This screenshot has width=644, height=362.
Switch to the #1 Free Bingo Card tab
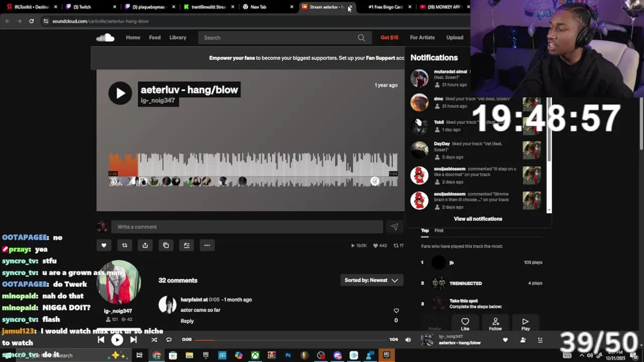[x=385, y=7]
